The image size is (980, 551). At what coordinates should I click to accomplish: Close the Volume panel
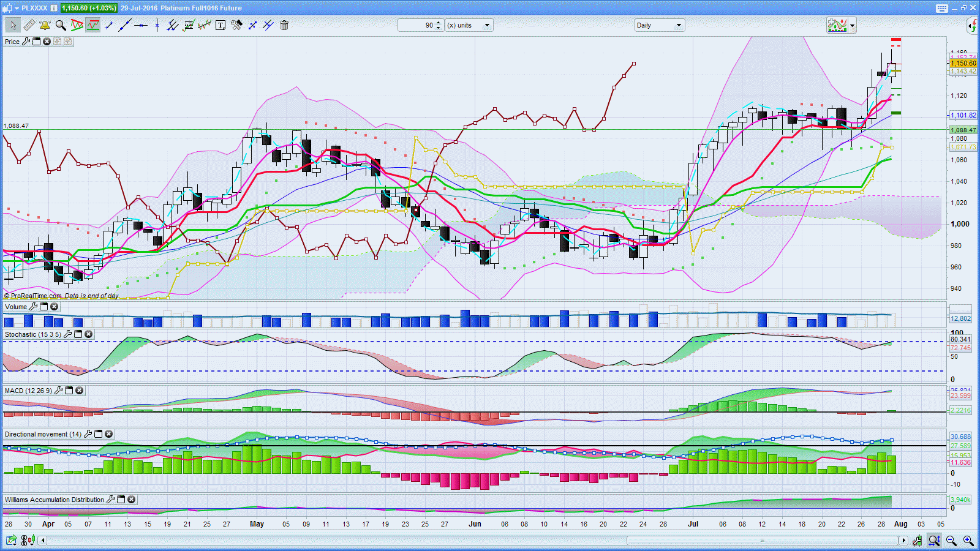tap(55, 307)
